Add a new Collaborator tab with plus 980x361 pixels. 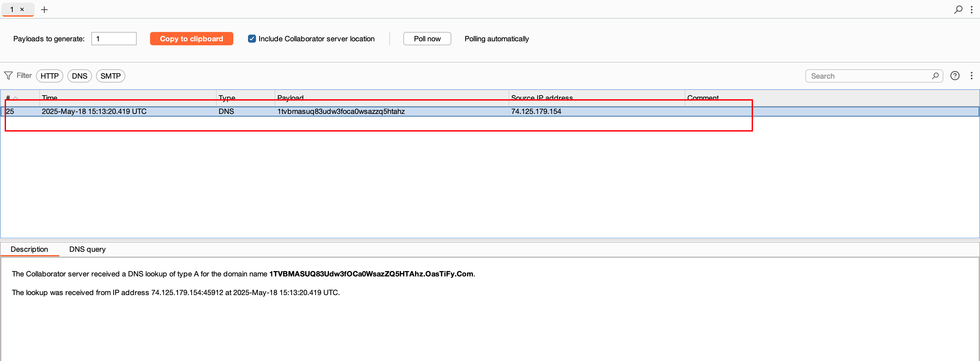(x=44, y=10)
